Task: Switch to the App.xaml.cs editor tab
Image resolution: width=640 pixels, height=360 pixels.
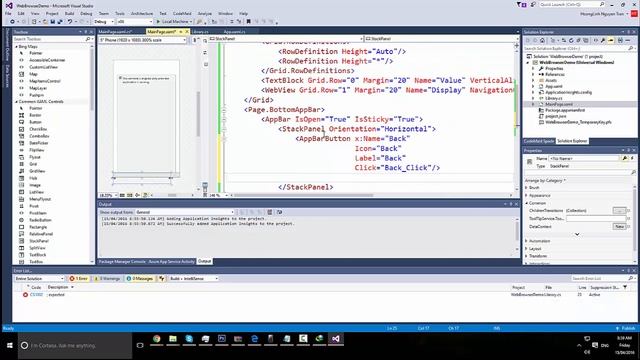Action: [235, 31]
